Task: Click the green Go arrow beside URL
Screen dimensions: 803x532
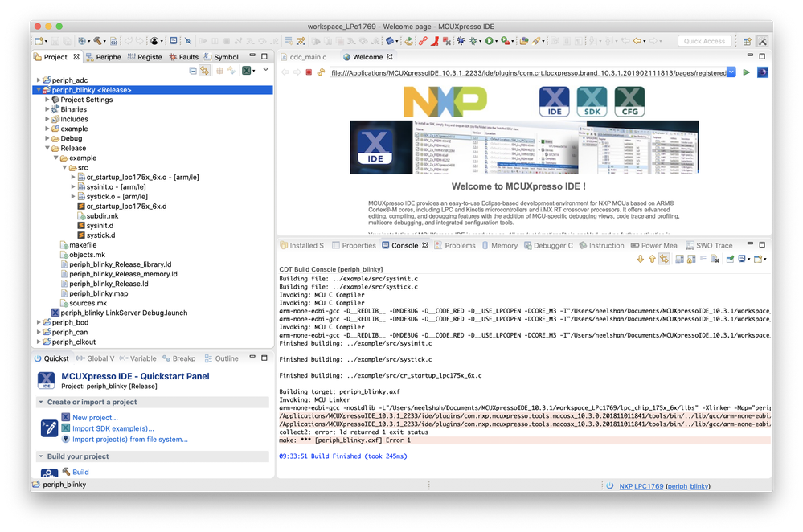Action: click(x=747, y=72)
